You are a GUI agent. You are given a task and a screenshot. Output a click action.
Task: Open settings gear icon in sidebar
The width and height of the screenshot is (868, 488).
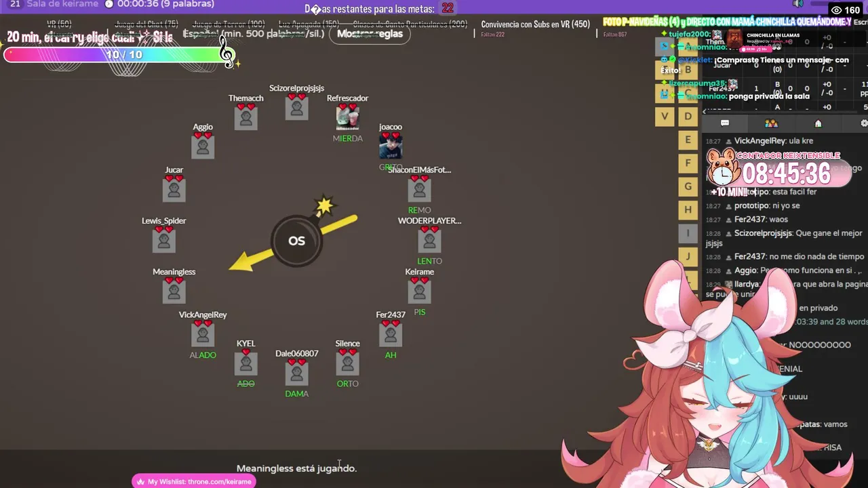(864, 123)
